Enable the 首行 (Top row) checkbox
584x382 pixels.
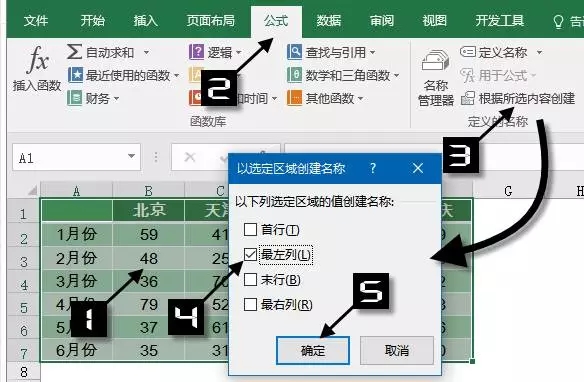point(250,230)
